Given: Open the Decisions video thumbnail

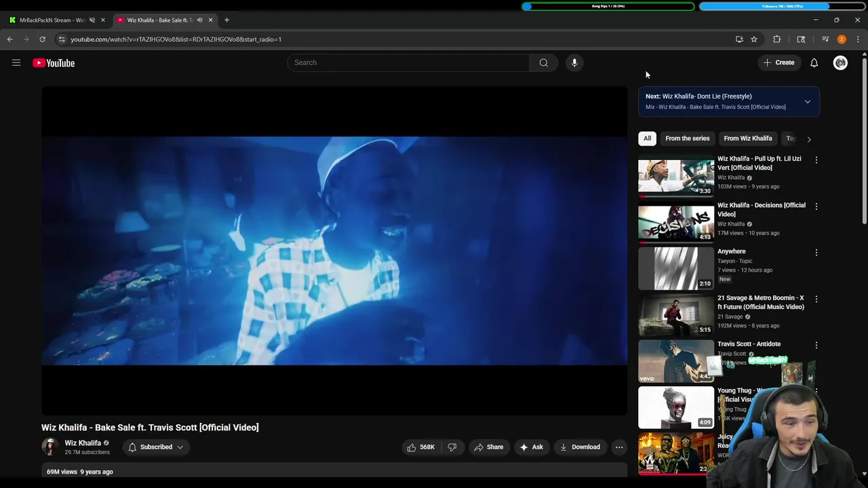Looking at the screenshot, I should 676,222.
